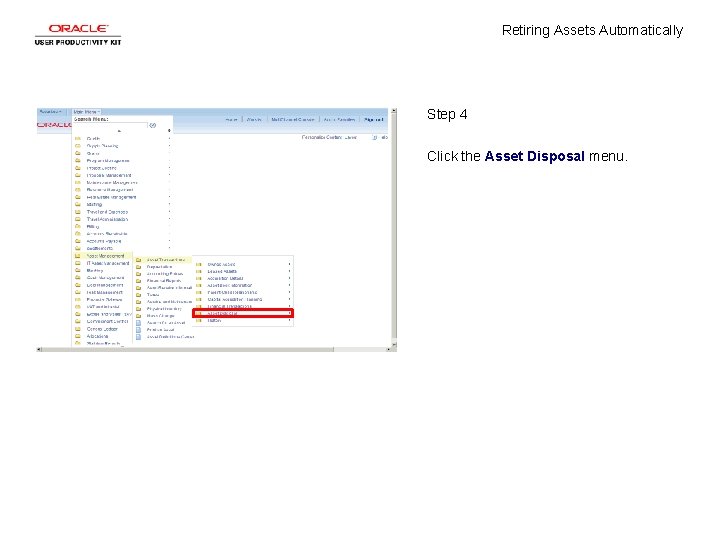Expand arrow on Leased Assets row
Screen dimensions: 720x540
click(289, 271)
